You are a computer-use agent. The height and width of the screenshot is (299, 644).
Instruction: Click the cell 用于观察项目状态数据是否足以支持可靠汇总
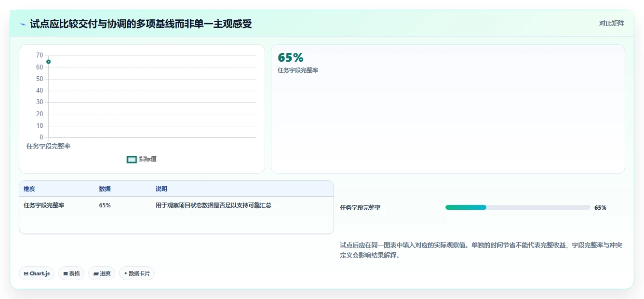(x=213, y=205)
